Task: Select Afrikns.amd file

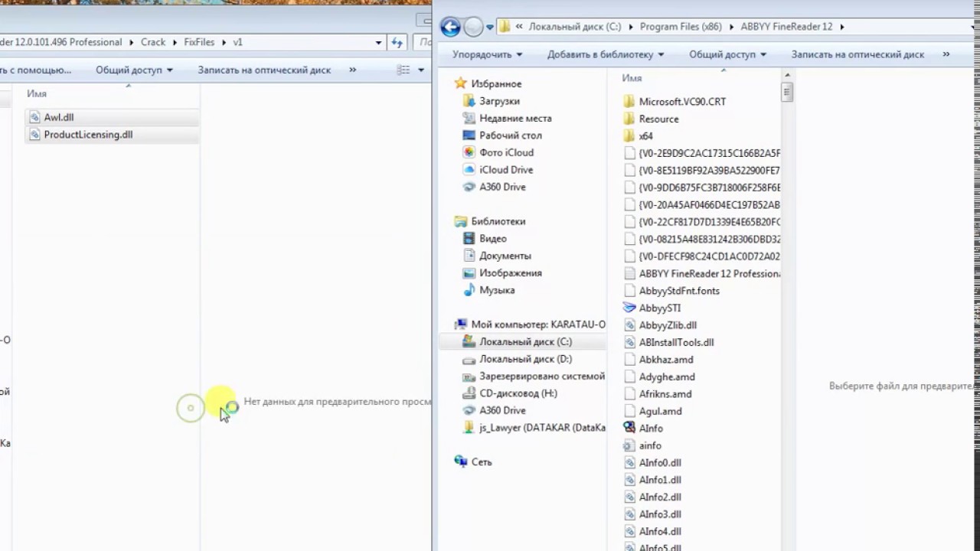Action: click(665, 394)
